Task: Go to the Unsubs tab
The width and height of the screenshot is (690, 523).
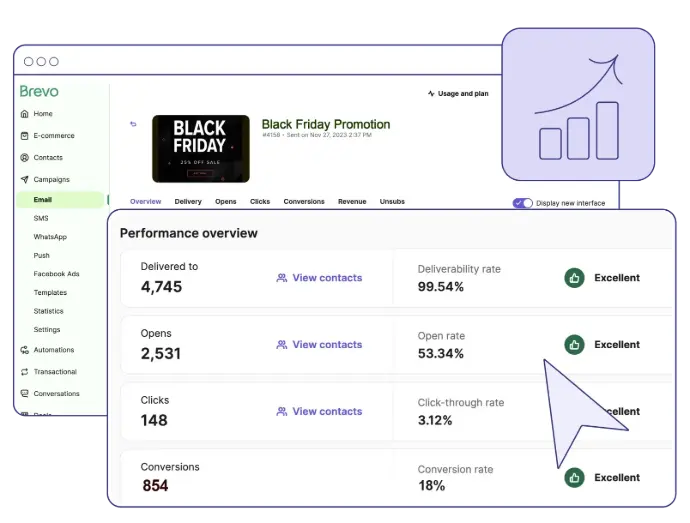Action: pyautogui.click(x=392, y=202)
